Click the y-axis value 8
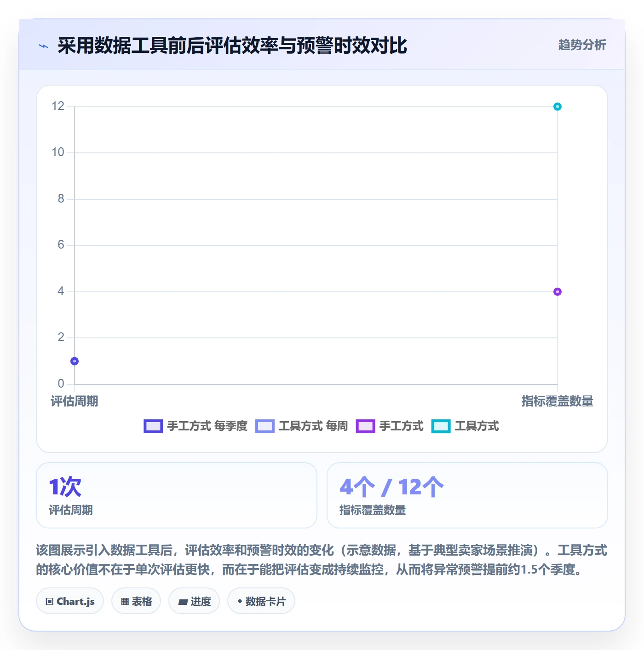This screenshot has width=644, height=650. coord(61,199)
